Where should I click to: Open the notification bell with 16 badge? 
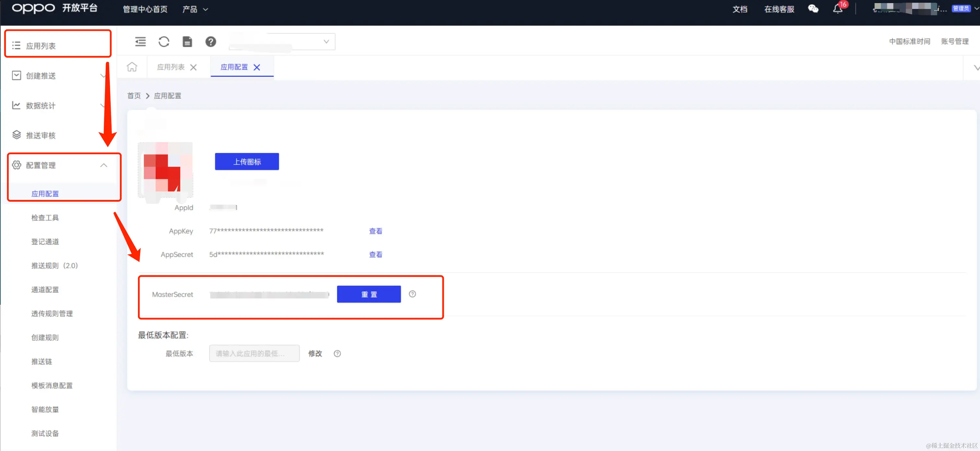coord(837,9)
